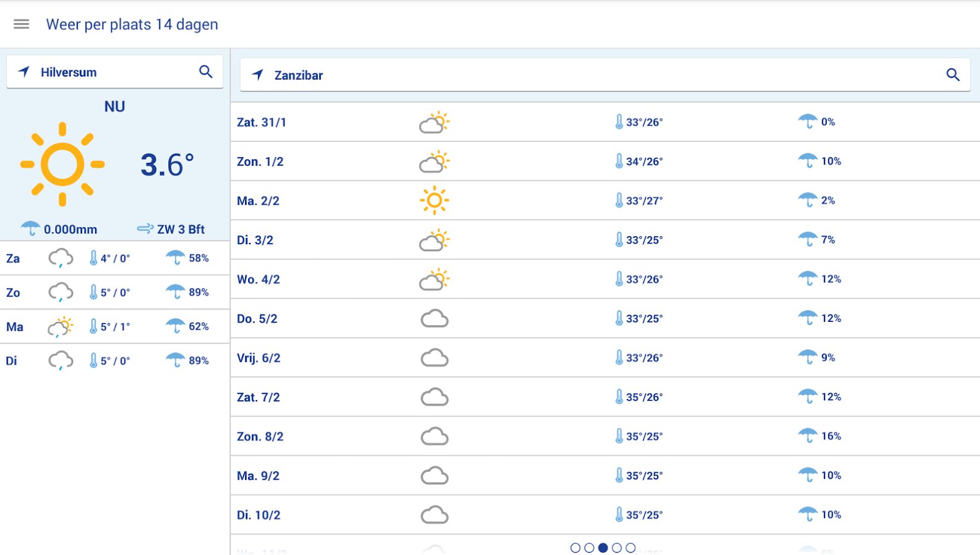Tap location arrow next to Hilversum
The height and width of the screenshot is (555, 980).
24,72
